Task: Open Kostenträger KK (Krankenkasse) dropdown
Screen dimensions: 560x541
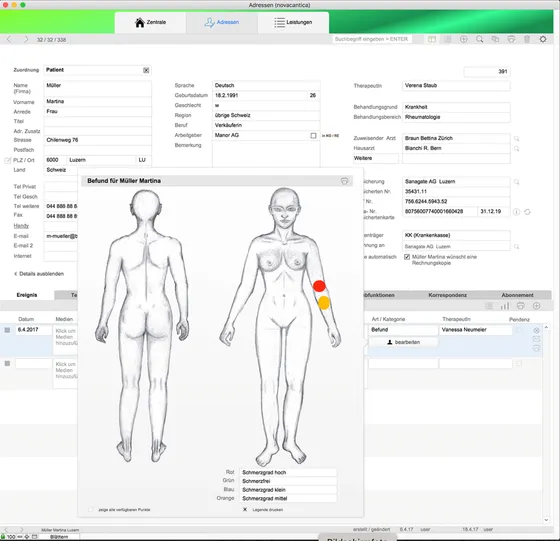Action: click(x=456, y=235)
